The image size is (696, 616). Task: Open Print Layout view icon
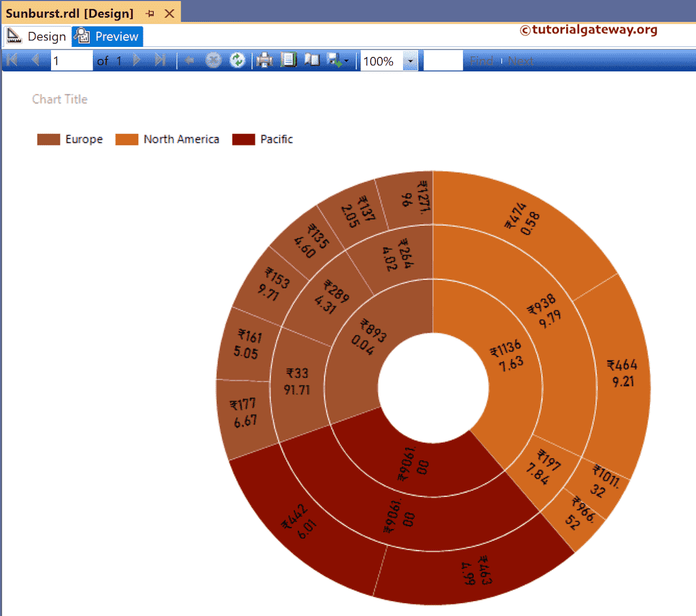click(x=288, y=60)
